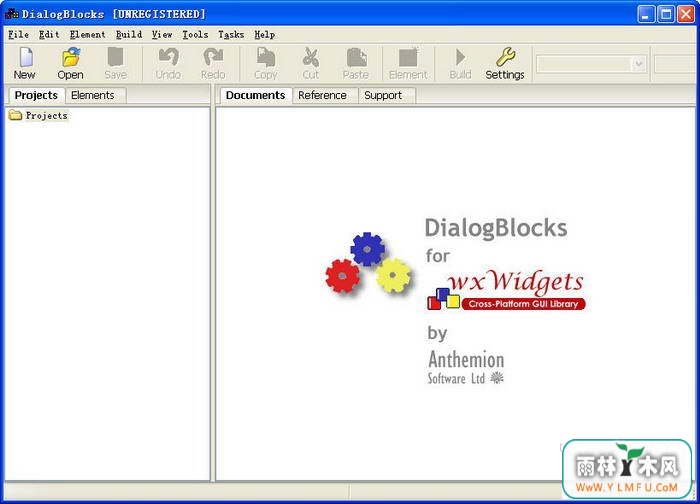Open Settings with the wrench icon
The image size is (700, 504).
505,63
